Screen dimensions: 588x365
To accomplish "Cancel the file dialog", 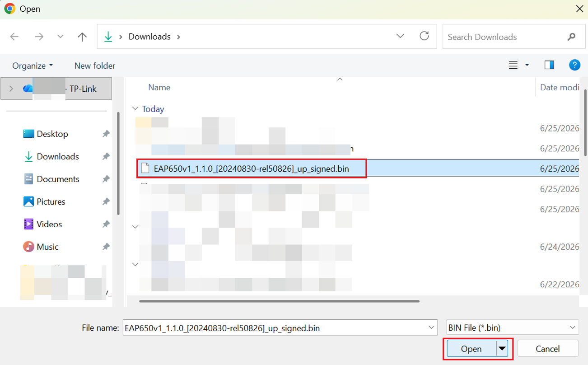I will point(548,349).
